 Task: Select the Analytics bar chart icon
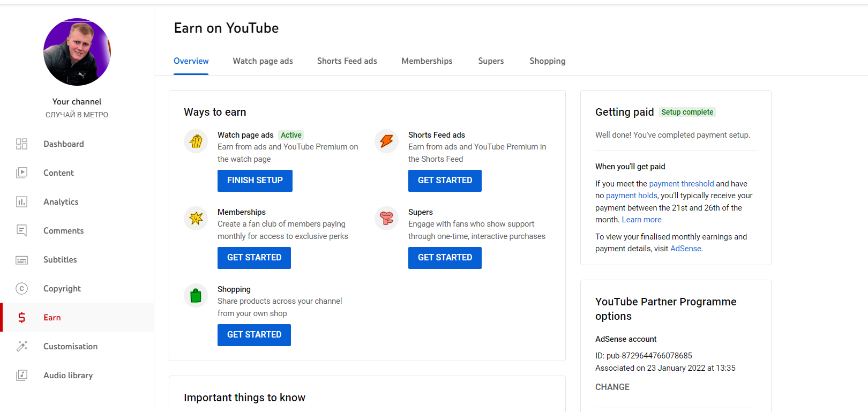click(x=21, y=201)
